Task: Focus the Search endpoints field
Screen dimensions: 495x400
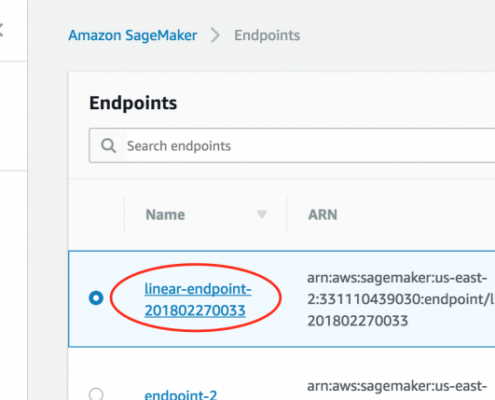Action: [292, 146]
